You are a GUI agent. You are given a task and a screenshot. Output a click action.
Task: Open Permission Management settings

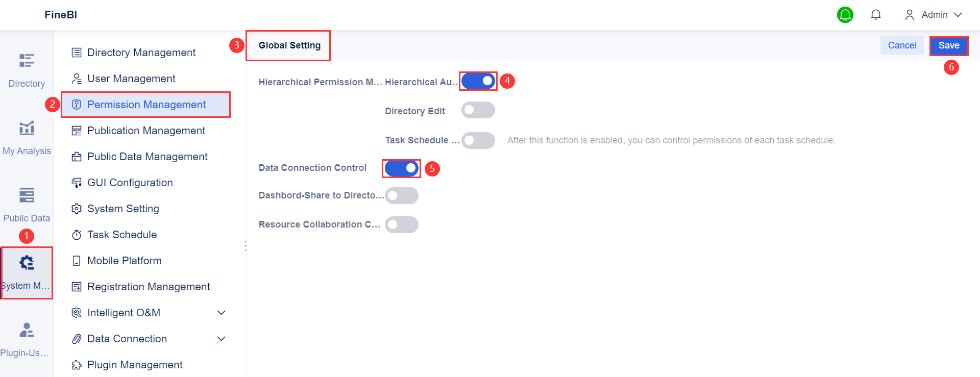146,104
